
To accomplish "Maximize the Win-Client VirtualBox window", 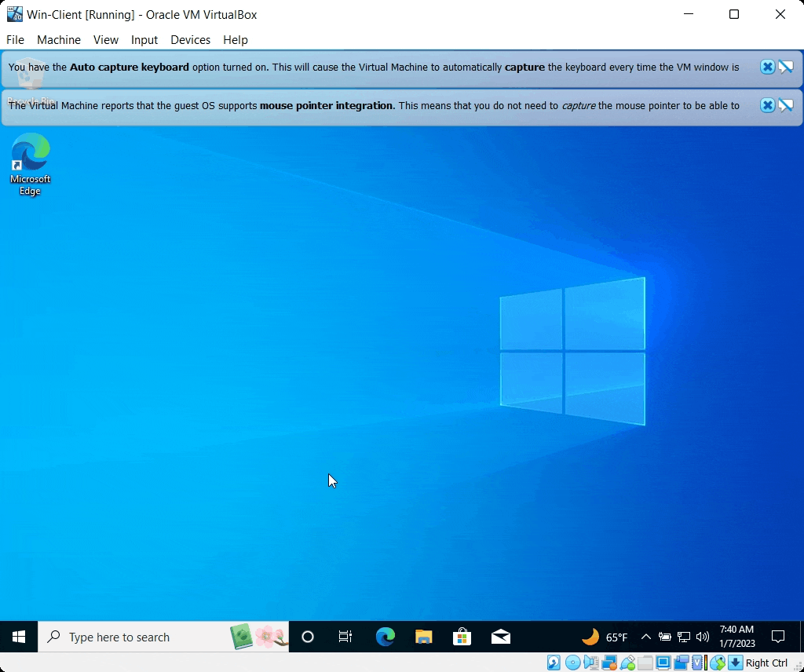I will click(x=734, y=14).
